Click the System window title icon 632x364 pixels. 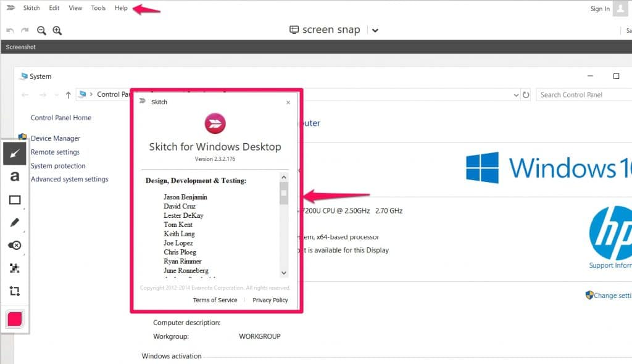(x=24, y=76)
